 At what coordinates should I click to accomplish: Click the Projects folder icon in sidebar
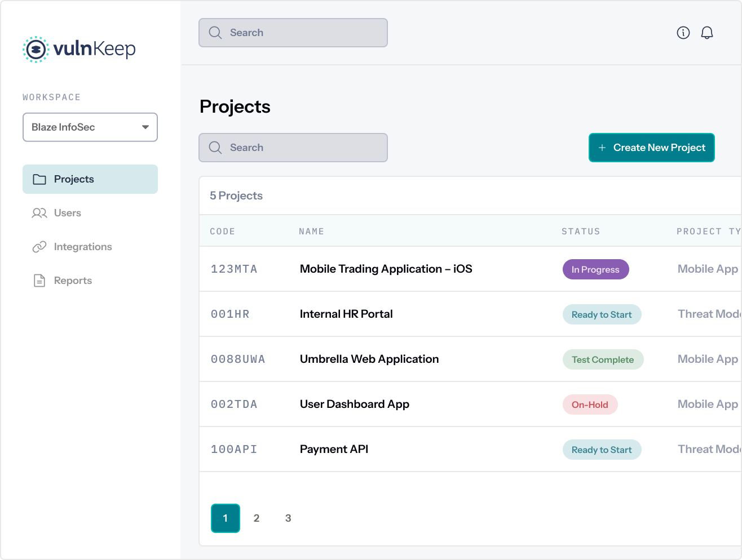[x=39, y=179]
